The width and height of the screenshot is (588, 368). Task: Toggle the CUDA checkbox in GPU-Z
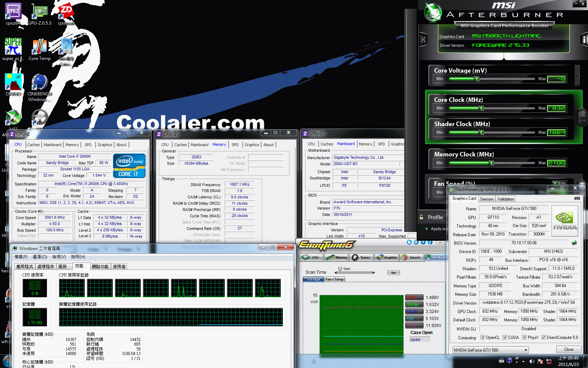505,338
